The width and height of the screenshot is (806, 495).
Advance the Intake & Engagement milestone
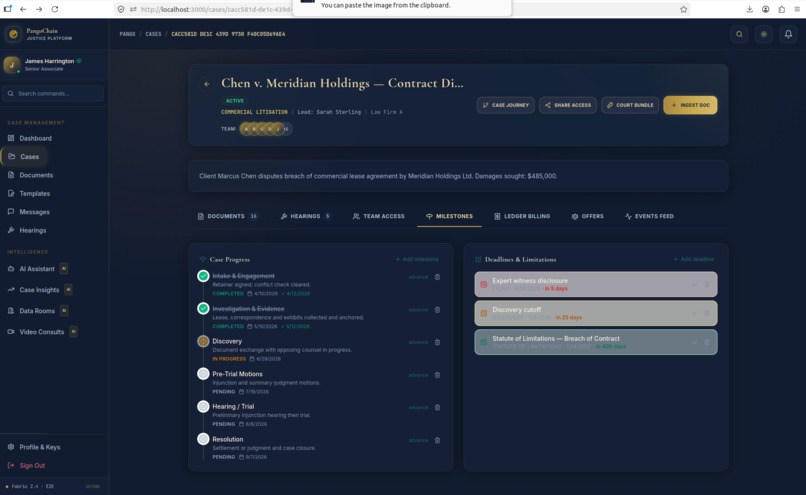[418, 277]
